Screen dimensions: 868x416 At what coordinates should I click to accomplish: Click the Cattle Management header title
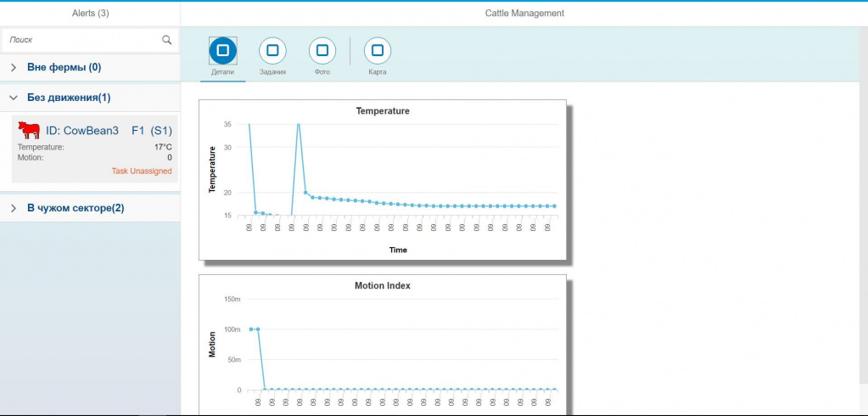(x=524, y=14)
